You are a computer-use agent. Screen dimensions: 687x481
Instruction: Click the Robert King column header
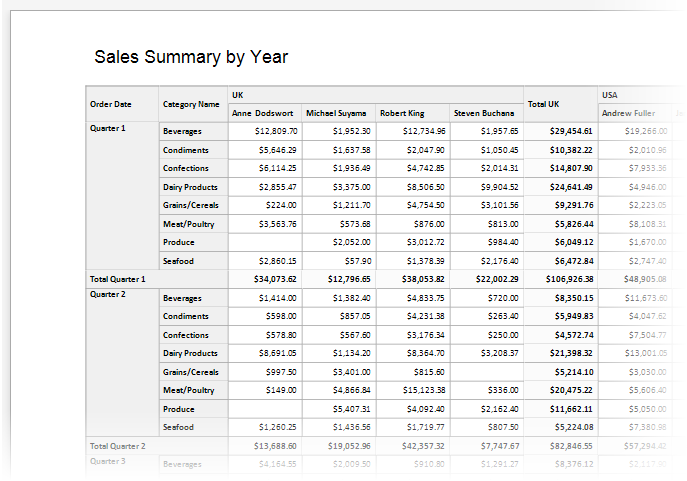click(402, 113)
